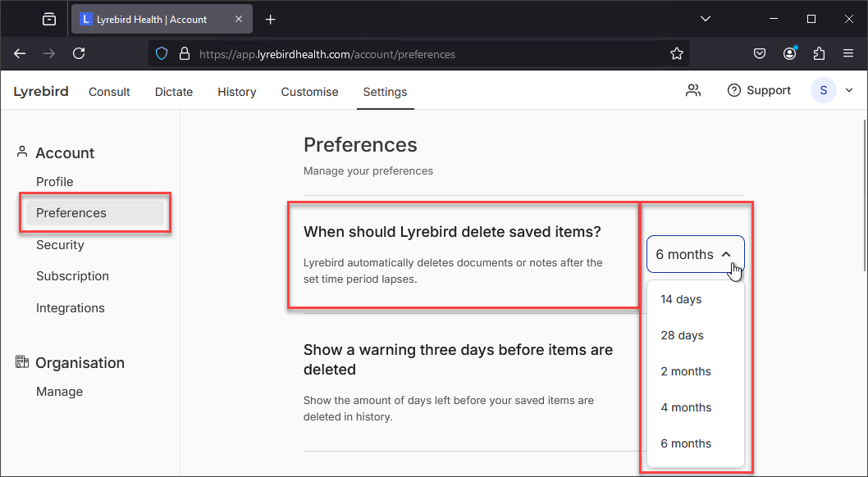Go to the History tab
The width and height of the screenshot is (868, 477).
click(x=237, y=92)
